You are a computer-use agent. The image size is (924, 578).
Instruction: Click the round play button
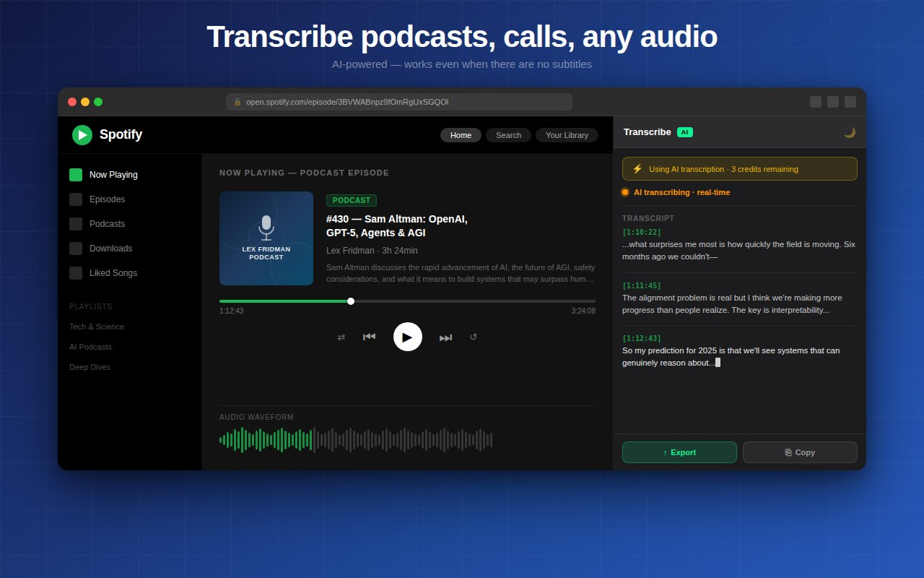408,337
